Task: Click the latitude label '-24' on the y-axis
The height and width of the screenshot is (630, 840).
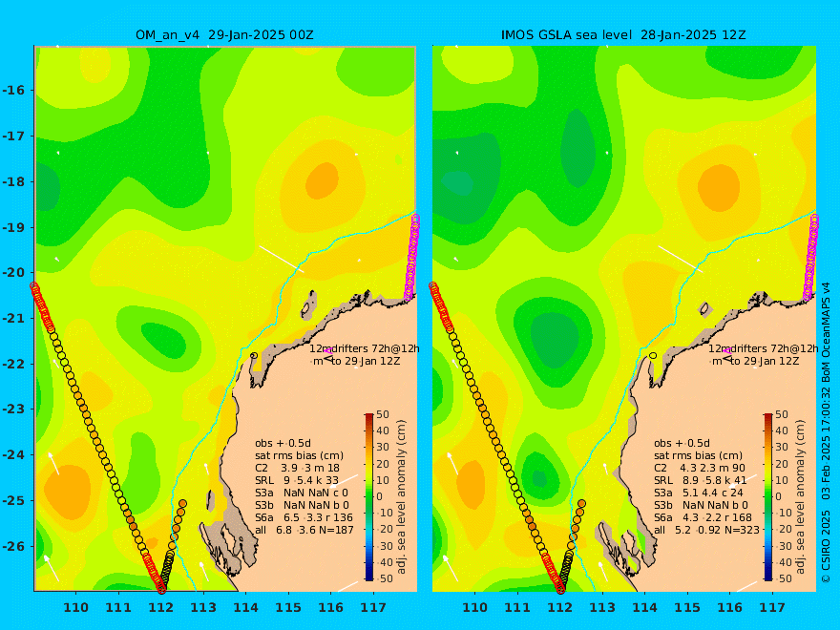Action: pyautogui.click(x=12, y=454)
